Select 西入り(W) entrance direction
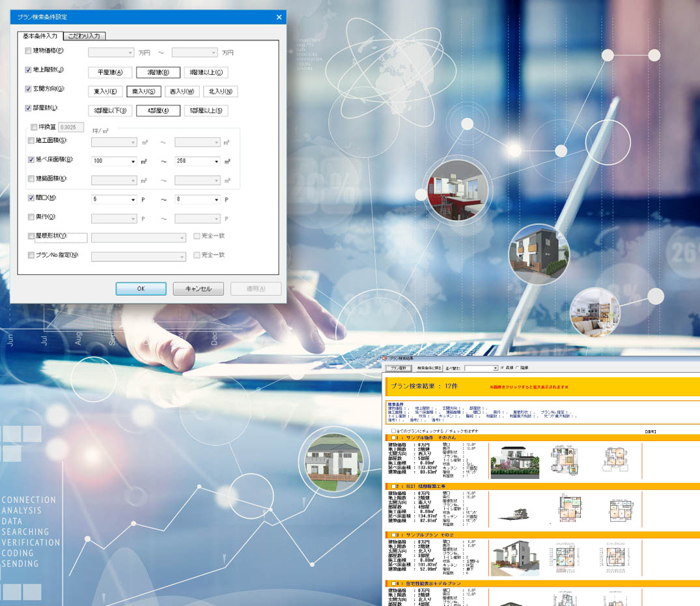This screenshot has height=606, width=700. pyautogui.click(x=182, y=91)
